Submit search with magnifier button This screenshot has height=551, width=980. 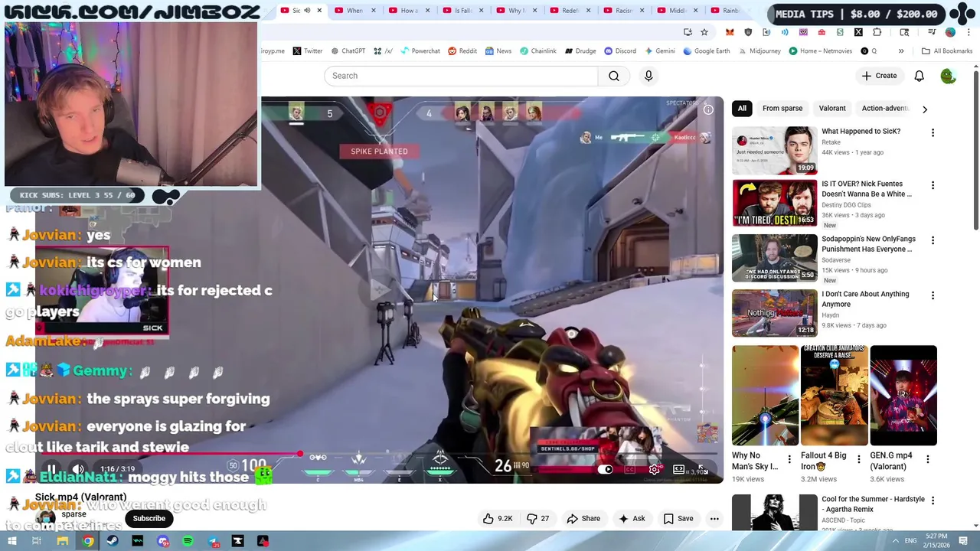pos(614,76)
